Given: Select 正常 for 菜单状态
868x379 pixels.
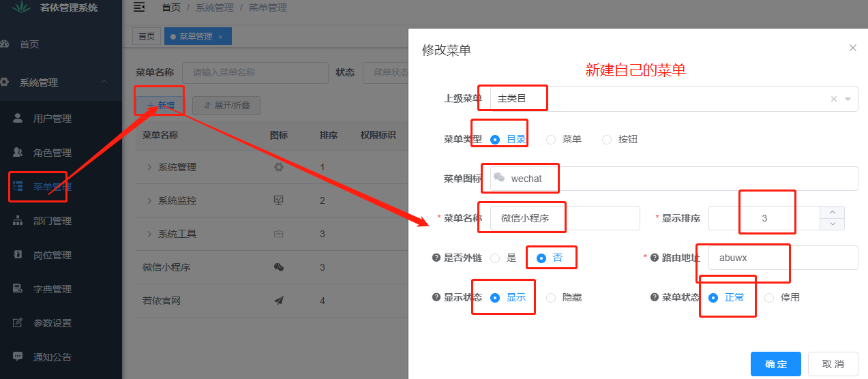Looking at the screenshot, I should pos(726,298).
